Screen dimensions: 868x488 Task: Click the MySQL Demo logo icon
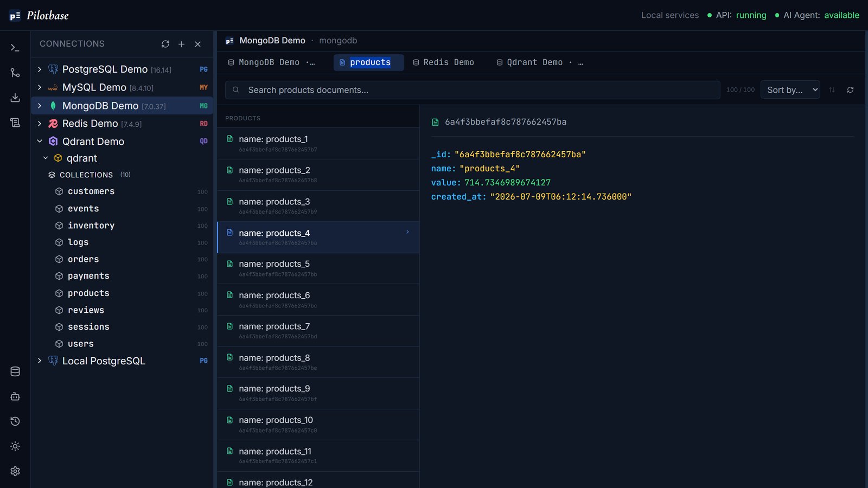pos(53,87)
